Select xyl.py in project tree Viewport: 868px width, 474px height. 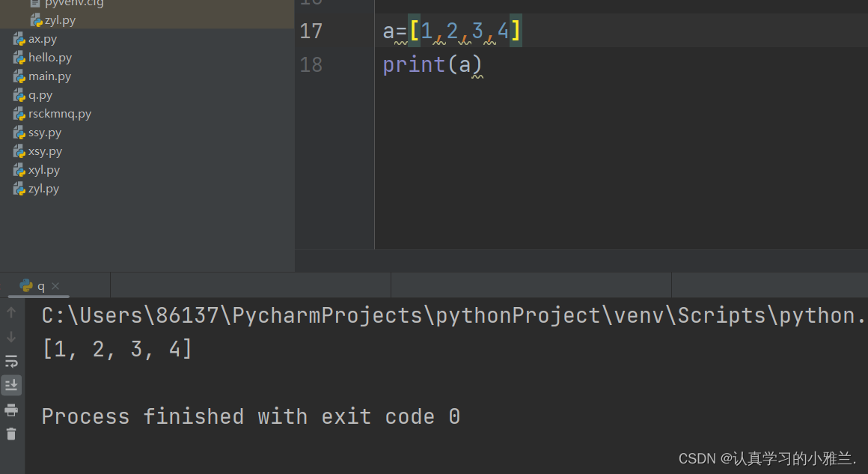[43, 170]
